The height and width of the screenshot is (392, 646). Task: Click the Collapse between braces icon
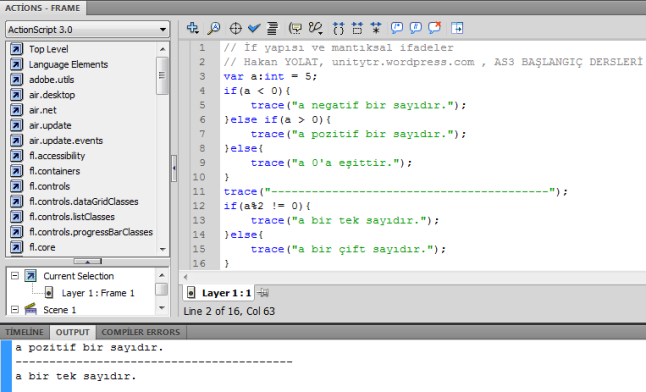(x=338, y=28)
